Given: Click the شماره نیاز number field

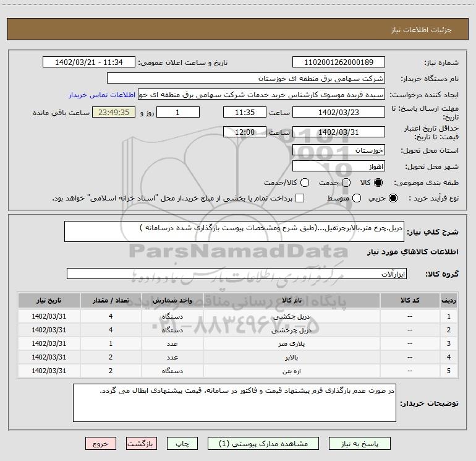Looking at the screenshot, I should tap(338, 62).
